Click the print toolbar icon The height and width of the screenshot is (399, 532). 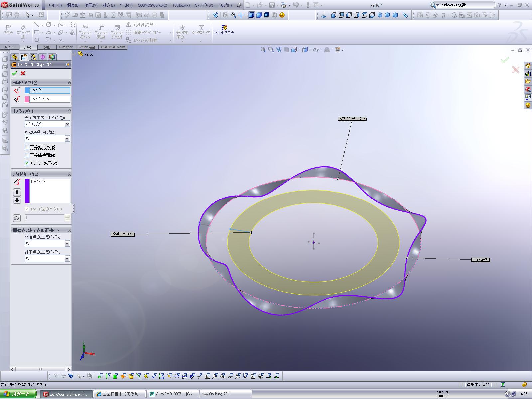point(284,5)
